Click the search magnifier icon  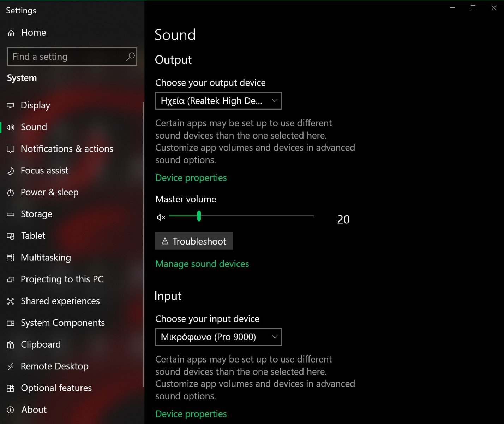(x=130, y=57)
